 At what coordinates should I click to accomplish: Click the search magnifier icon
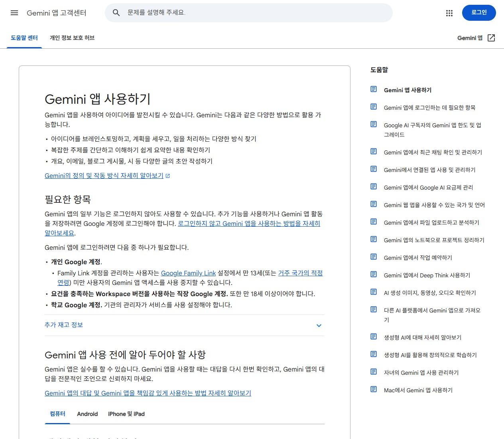116,13
